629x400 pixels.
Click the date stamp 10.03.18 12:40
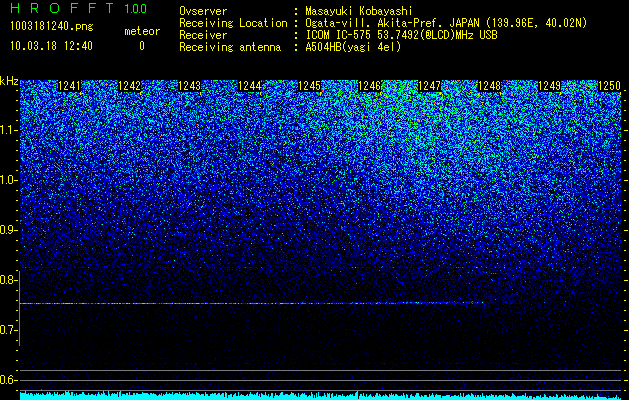[x=51, y=46]
